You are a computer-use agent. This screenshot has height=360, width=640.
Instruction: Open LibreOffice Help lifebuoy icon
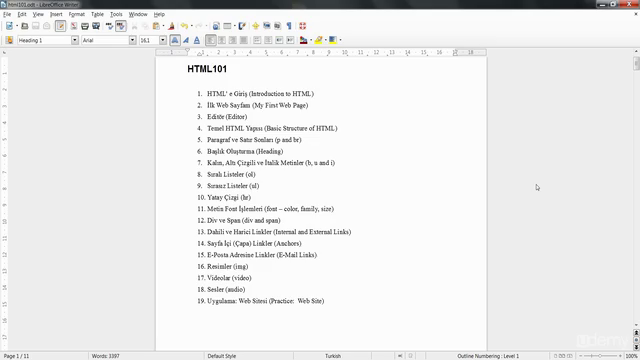(x=302, y=26)
